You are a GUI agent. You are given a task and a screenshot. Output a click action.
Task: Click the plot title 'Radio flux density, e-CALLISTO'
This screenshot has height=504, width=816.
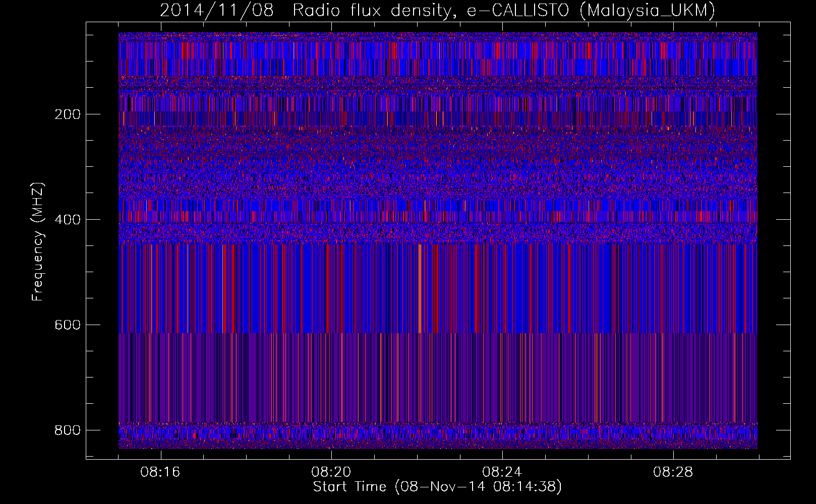coord(430,10)
